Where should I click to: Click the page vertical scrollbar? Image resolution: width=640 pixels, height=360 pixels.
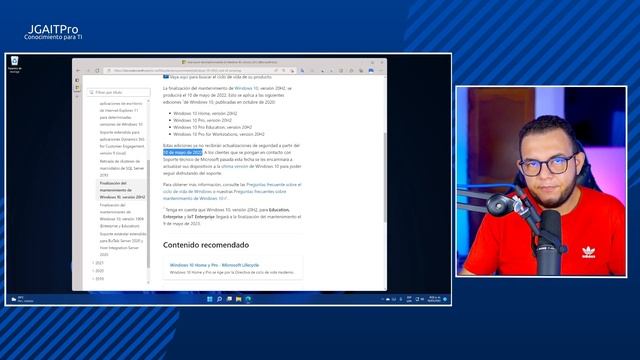tap(384, 177)
